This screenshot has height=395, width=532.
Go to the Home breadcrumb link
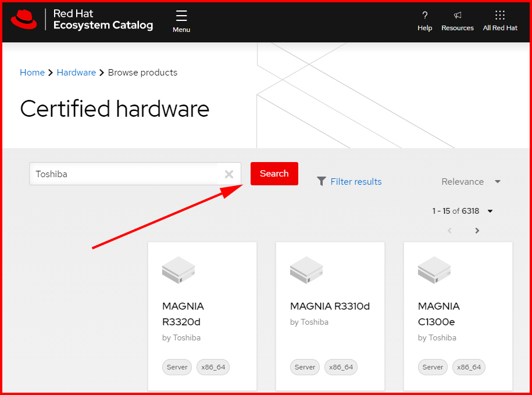[32, 73]
